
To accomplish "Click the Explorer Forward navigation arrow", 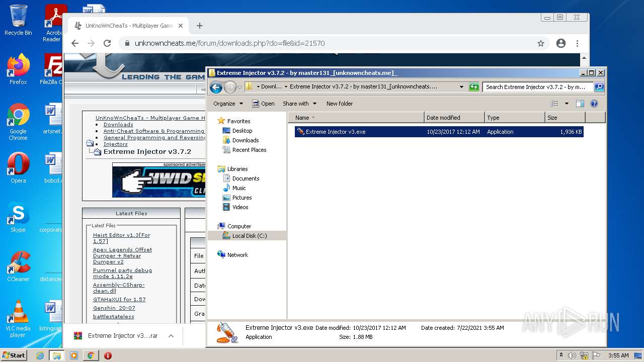I will point(230,87).
